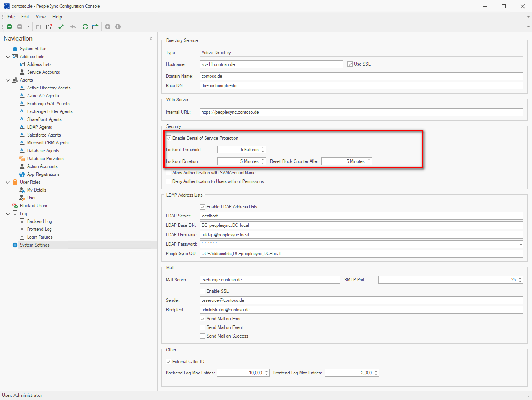
Task: Click the Internal URL input field
Action: [361, 112]
